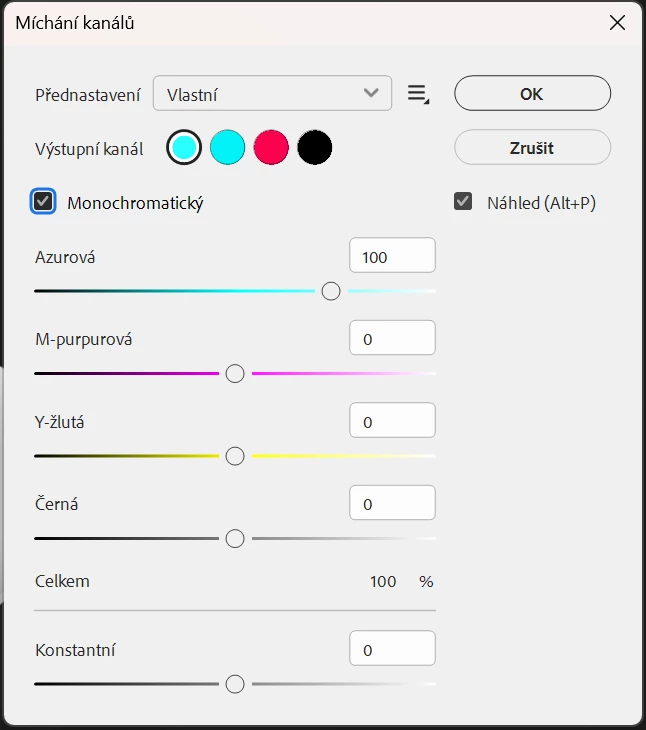Click the Černá slider handle
Viewport: 646px width, 730px height.
(235, 539)
